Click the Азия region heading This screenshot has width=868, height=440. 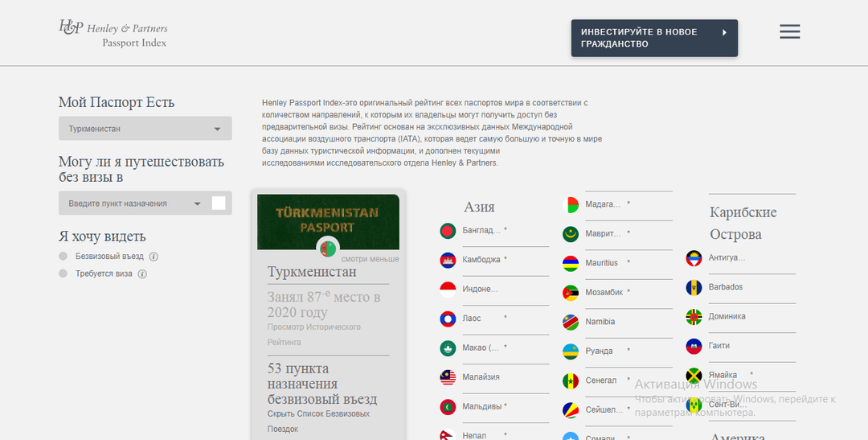(479, 207)
